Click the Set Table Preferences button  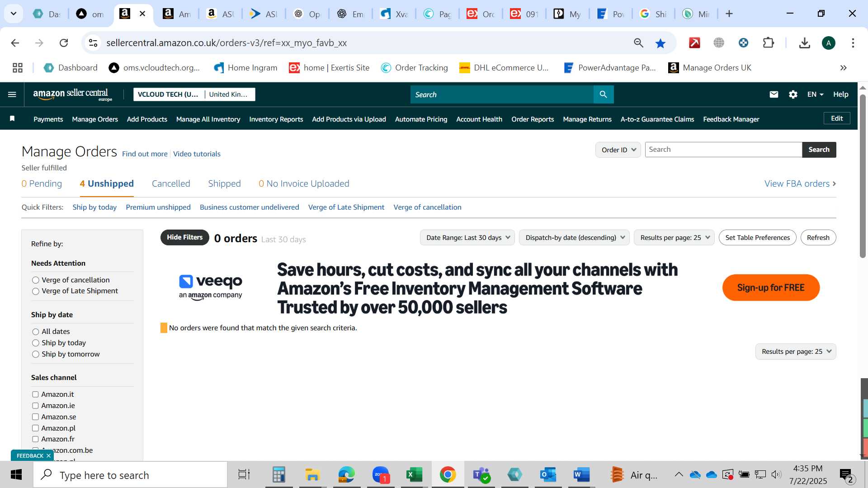758,238
